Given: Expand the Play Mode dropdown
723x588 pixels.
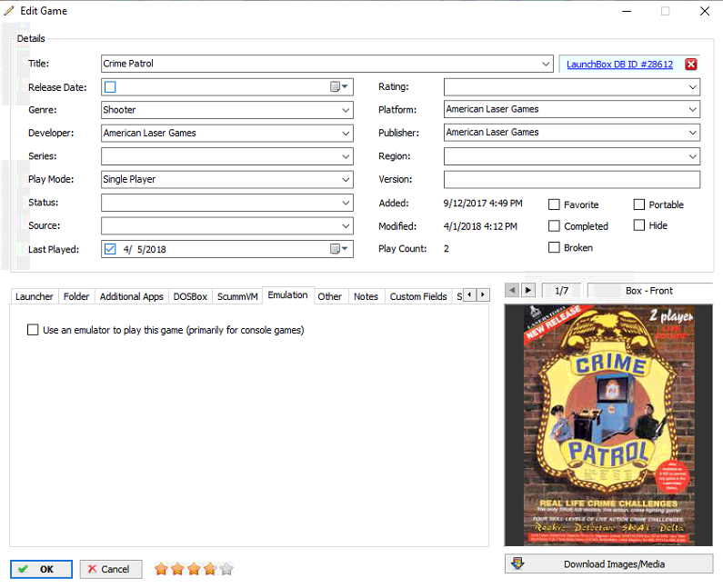Looking at the screenshot, I should coord(346,179).
